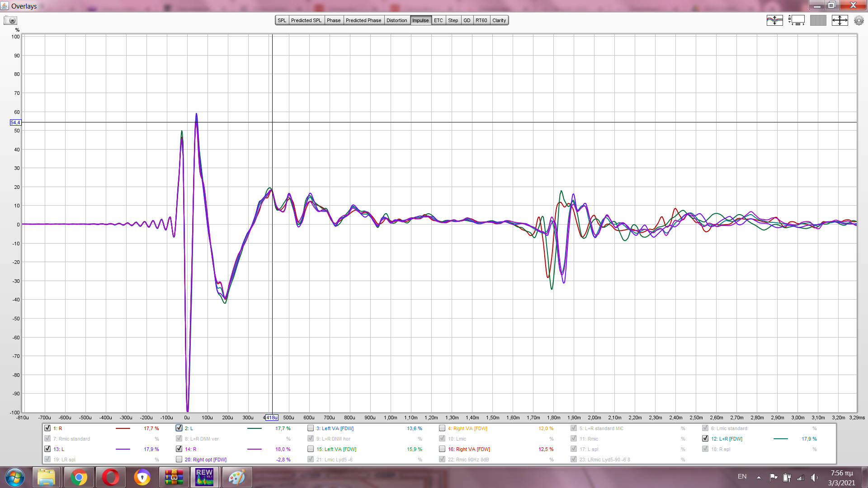This screenshot has height=488, width=868.
Task: Switch to the SPL tab
Action: point(282,20)
